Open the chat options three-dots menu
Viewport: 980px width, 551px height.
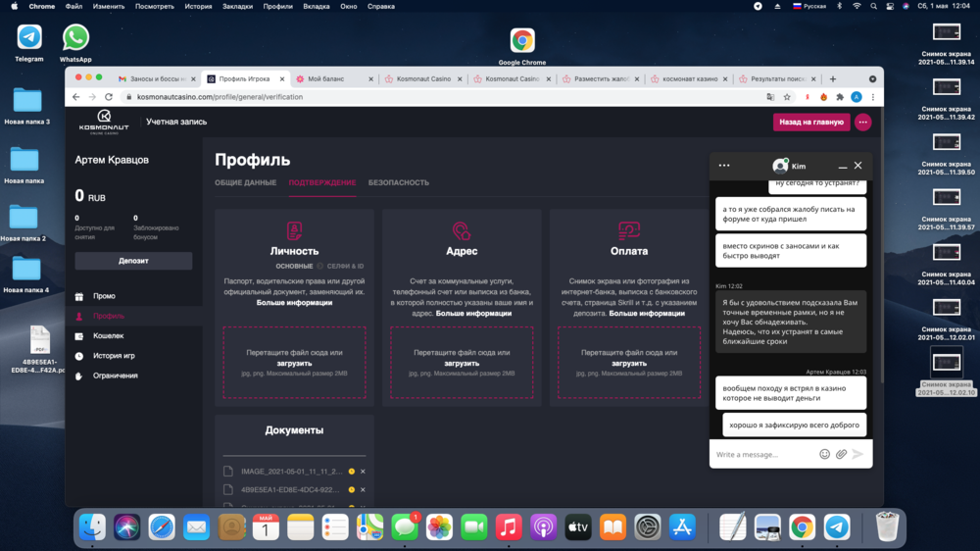[x=724, y=166]
